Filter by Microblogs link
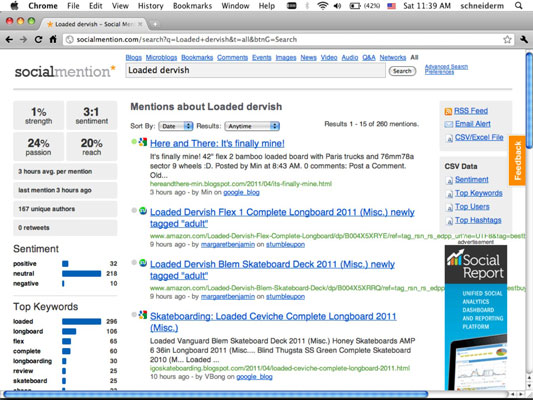Screen dimensions: 533x400 pos(161,57)
